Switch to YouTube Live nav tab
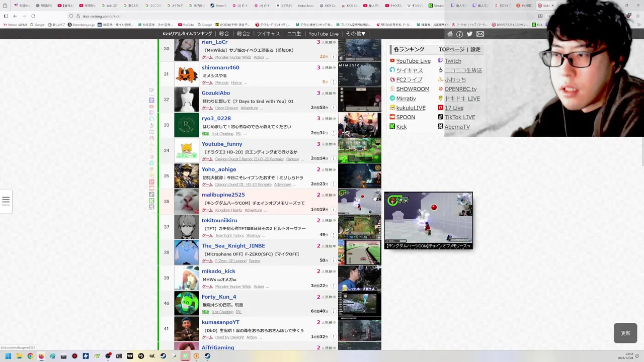Screen dimensions: 644x362 click(324, 34)
